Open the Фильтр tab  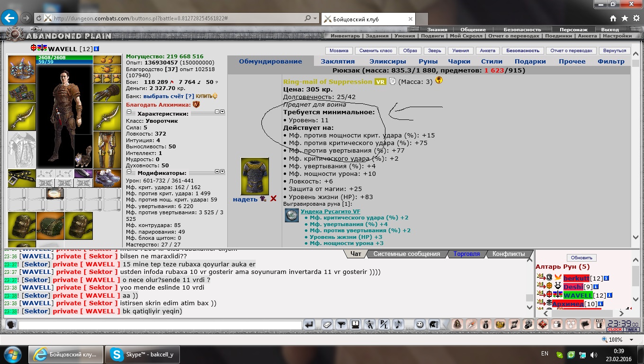pyautogui.click(x=611, y=61)
